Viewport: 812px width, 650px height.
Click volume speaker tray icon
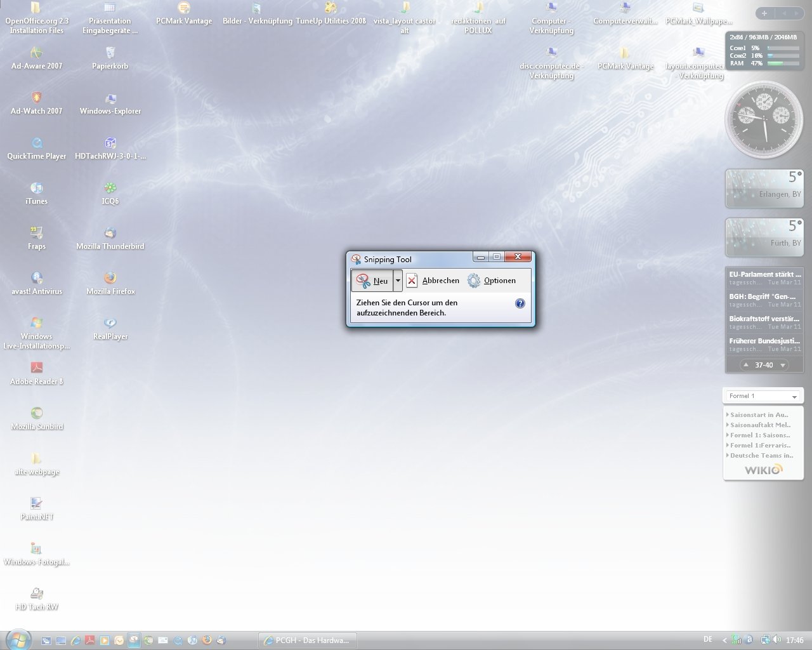point(776,640)
